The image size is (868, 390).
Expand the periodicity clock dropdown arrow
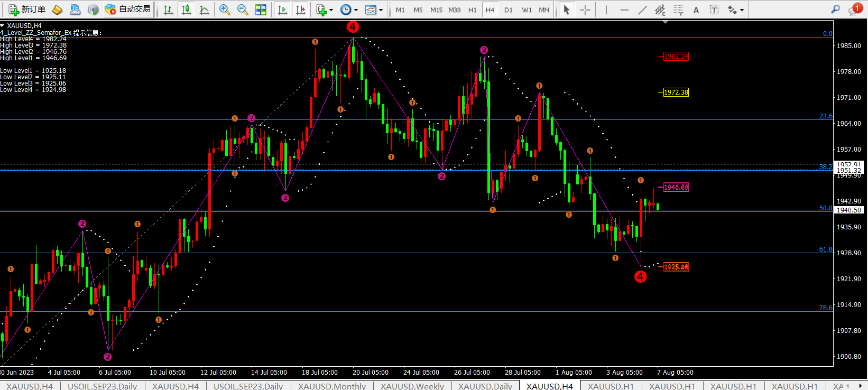tap(356, 10)
